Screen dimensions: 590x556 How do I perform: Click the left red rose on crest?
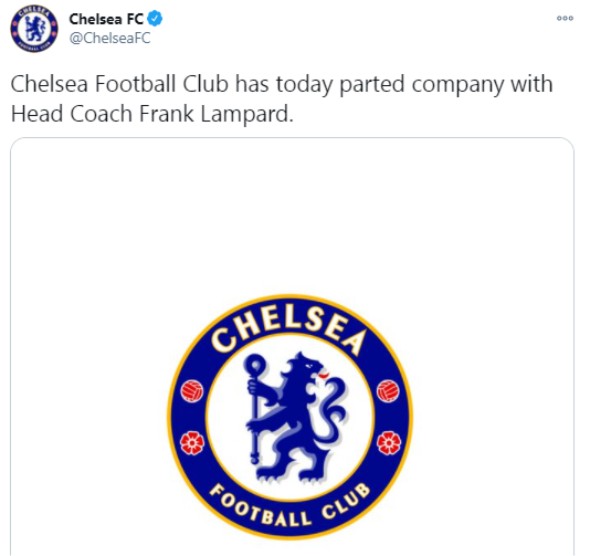192,443
